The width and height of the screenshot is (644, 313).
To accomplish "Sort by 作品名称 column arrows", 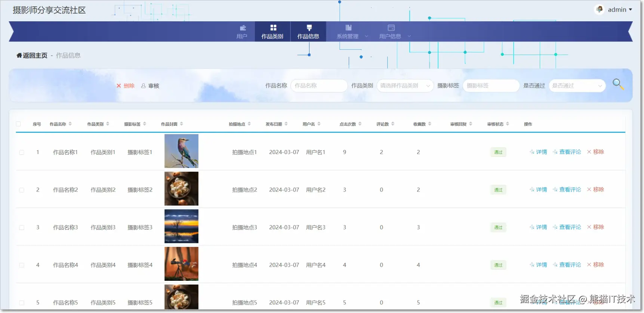I will point(70,124).
